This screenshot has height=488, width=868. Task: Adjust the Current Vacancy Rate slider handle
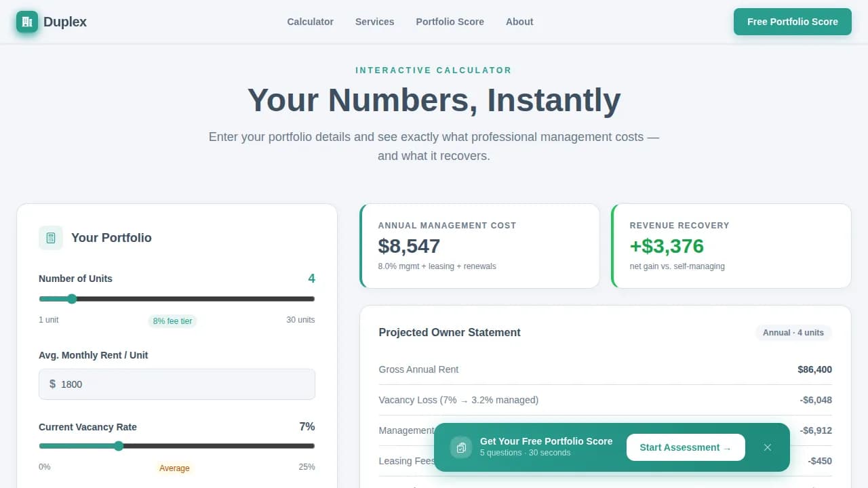tap(119, 445)
